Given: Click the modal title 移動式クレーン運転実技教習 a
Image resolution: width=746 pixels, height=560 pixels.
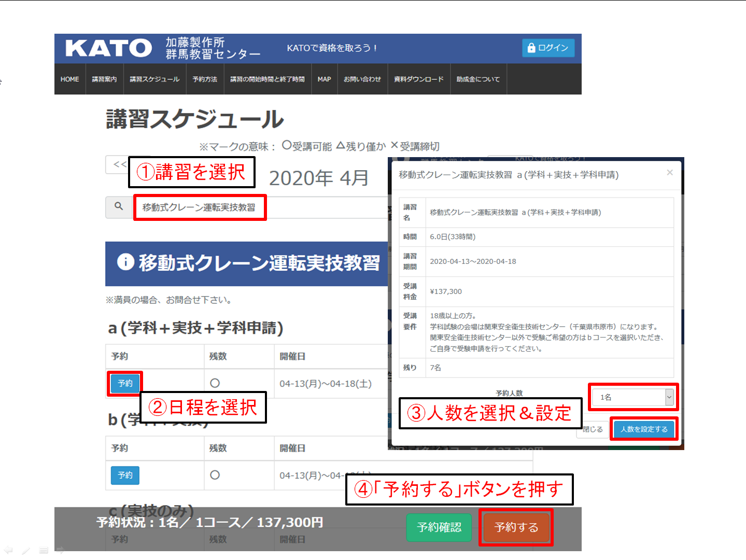Looking at the screenshot, I should click(x=509, y=175).
